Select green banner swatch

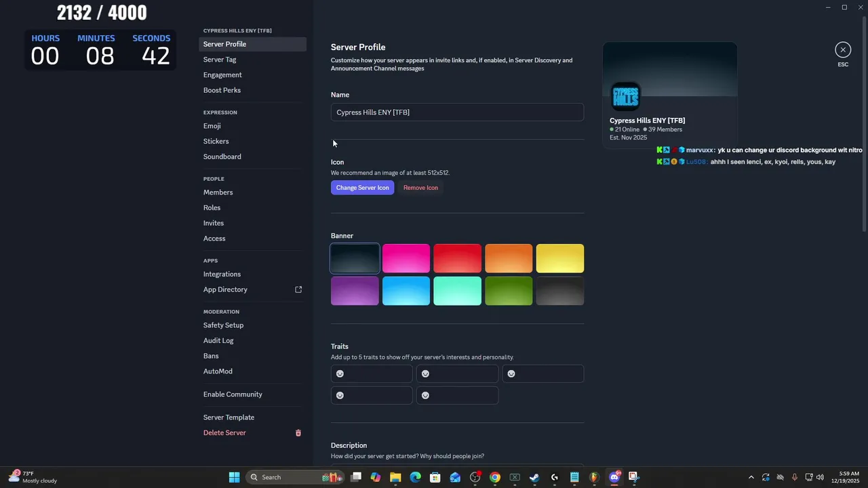(x=509, y=291)
